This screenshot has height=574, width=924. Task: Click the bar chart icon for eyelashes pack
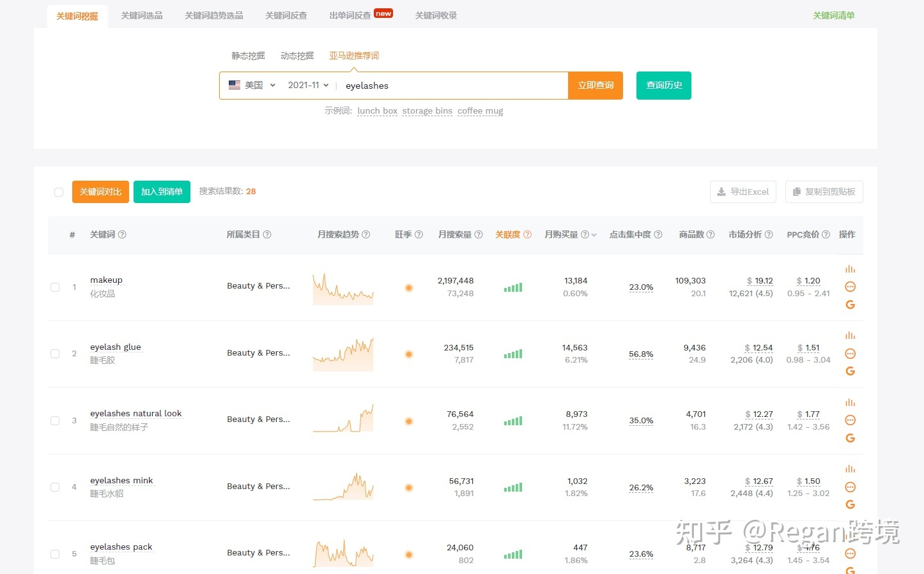pyautogui.click(x=850, y=535)
